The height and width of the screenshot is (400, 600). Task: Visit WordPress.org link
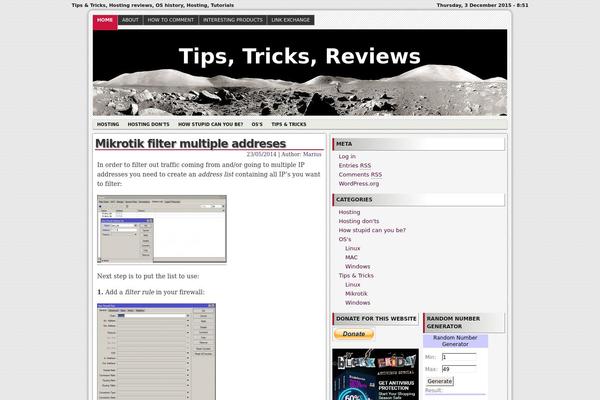(359, 184)
